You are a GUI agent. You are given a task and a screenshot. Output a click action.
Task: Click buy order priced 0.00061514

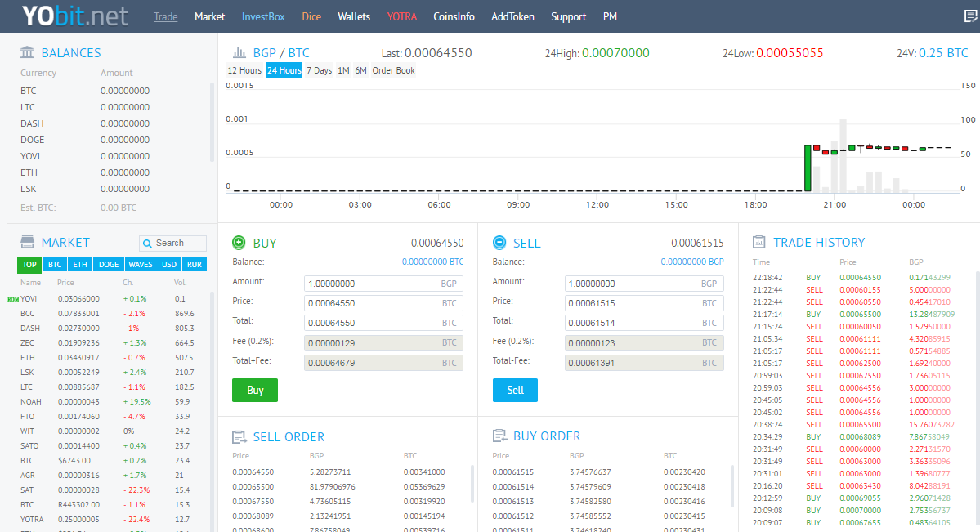[609, 487]
